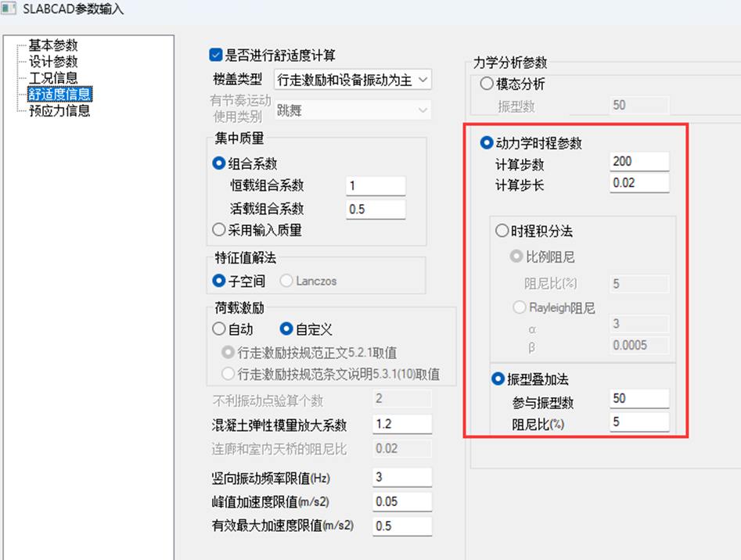Choose the 模态分析 radio option
741x560 pixels.
point(487,84)
